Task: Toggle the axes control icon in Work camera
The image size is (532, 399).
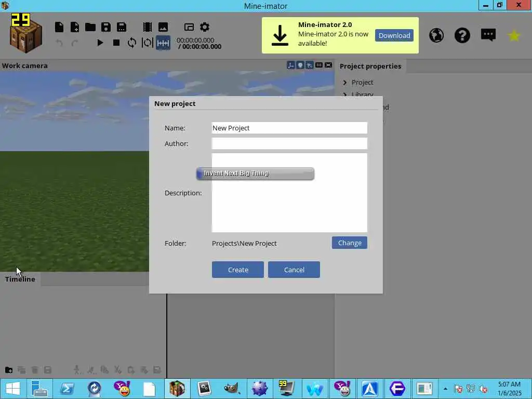Action: (x=291, y=65)
